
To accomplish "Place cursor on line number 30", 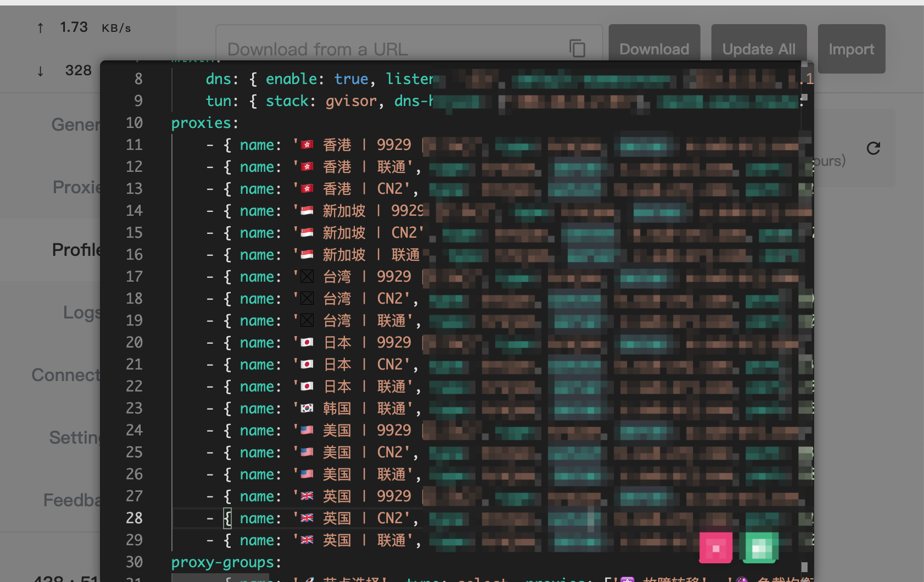I will click(x=134, y=562).
